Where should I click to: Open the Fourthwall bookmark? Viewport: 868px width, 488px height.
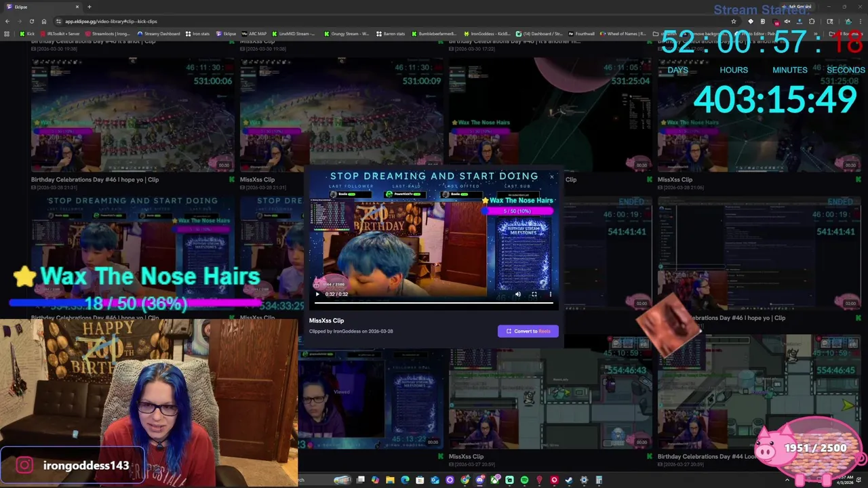pos(581,34)
